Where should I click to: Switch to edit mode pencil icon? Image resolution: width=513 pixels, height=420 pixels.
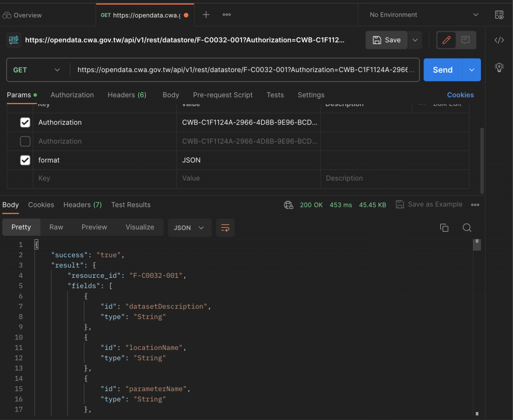pos(446,40)
